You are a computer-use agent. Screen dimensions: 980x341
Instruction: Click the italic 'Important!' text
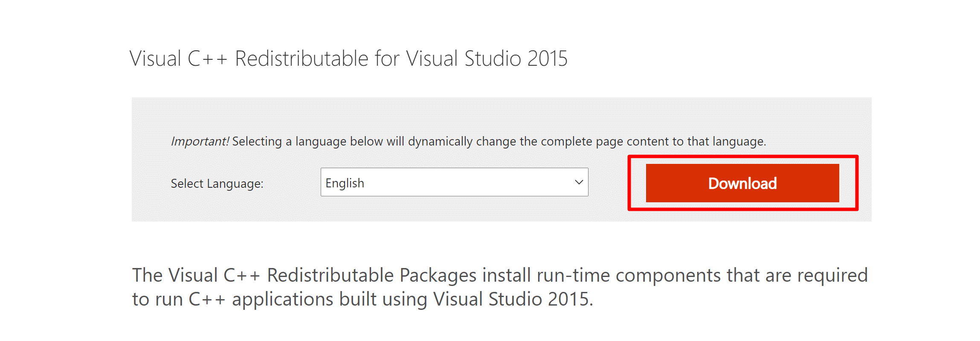coord(200,141)
